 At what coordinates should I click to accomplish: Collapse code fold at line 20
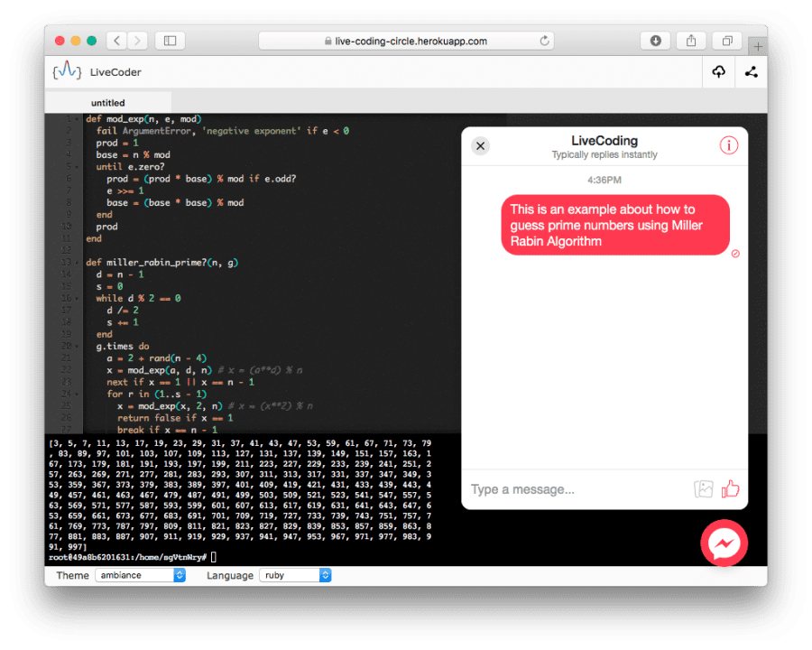(78, 347)
